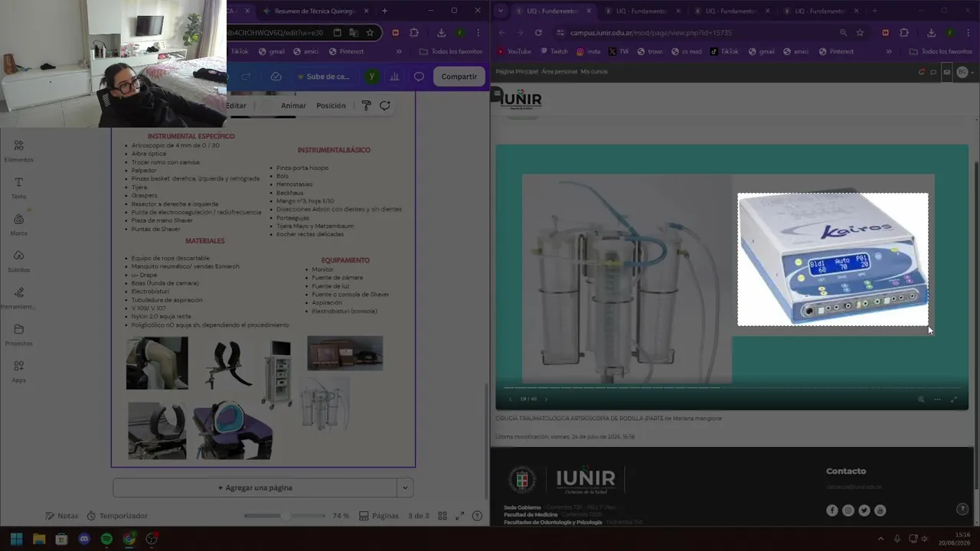Open the IUNIR mail envelope icon

pyautogui.click(x=947, y=72)
